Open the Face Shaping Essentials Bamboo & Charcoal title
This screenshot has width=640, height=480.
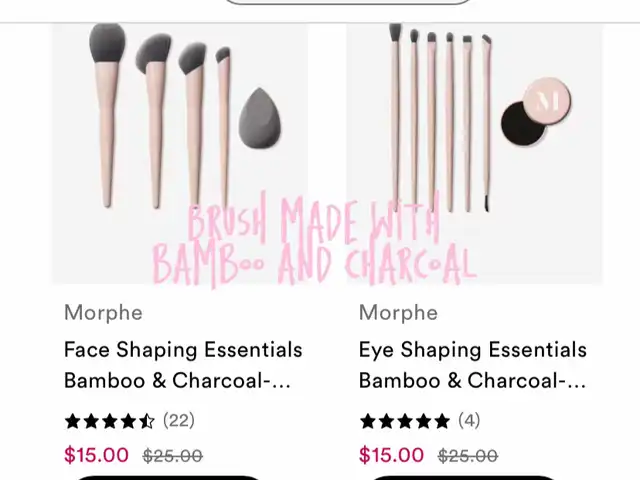pyautogui.click(x=183, y=365)
